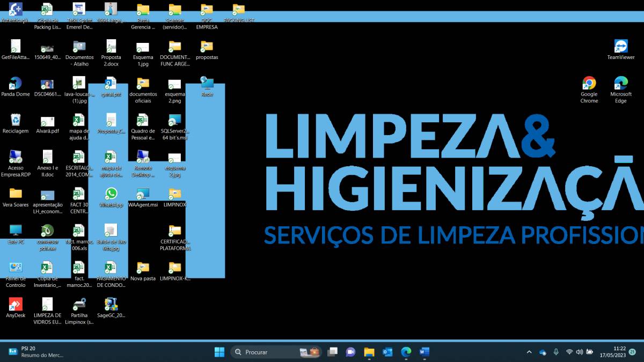Open the Reciclagem recycle bin
644x362 pixels.
tap(16, 123)
